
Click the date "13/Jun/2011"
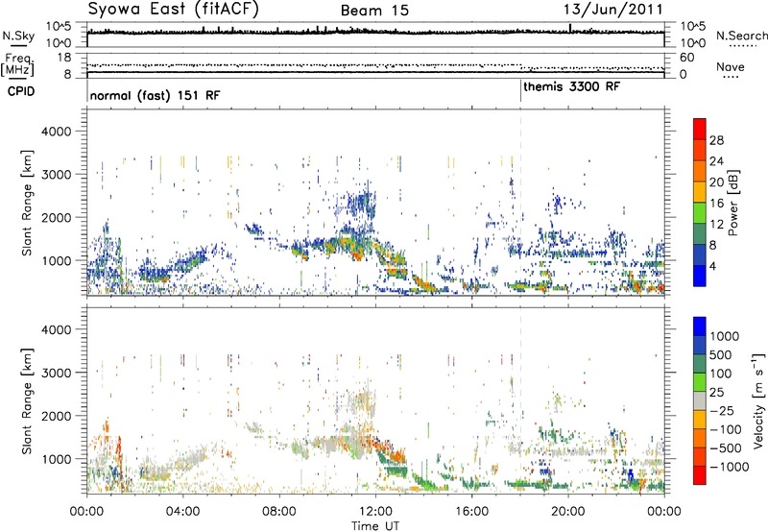pyautogui.click(x=613, y=10)
